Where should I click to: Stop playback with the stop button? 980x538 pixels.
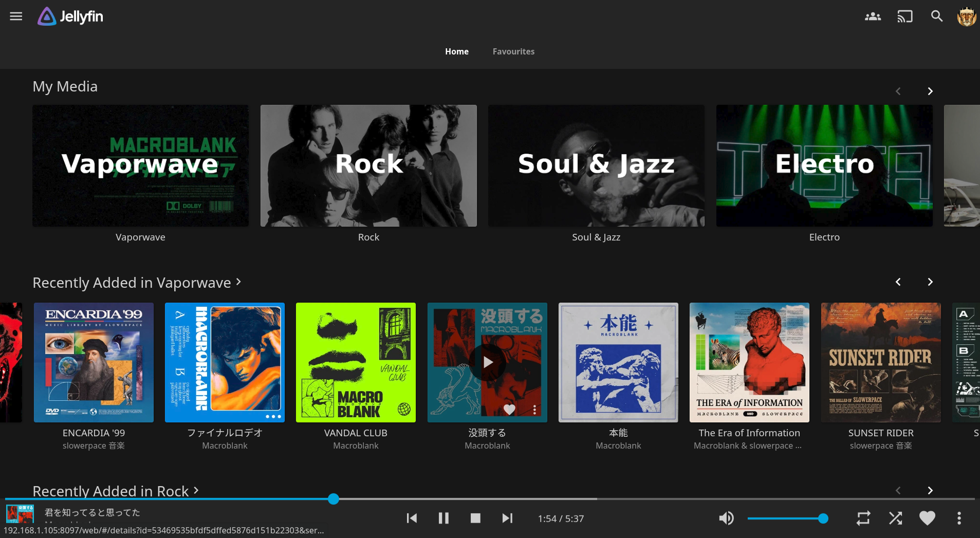pos(475,518)
